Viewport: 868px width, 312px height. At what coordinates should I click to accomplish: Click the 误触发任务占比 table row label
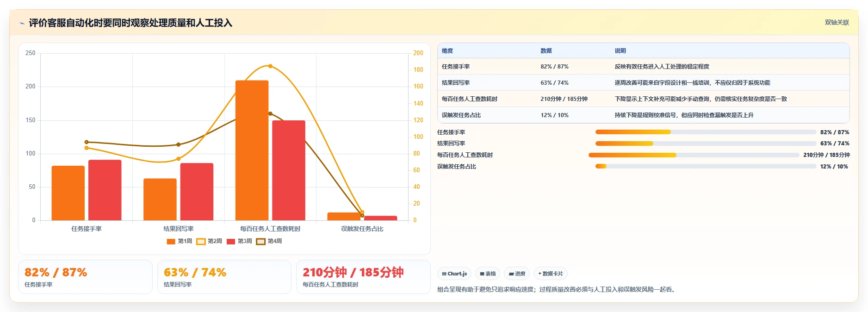click(461, 115)
